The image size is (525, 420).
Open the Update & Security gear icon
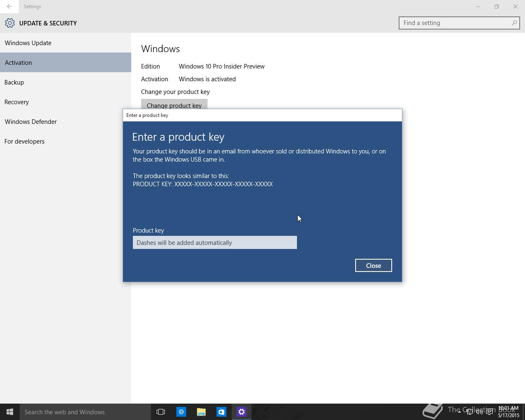pyautogui.click(x=10, y=23)
